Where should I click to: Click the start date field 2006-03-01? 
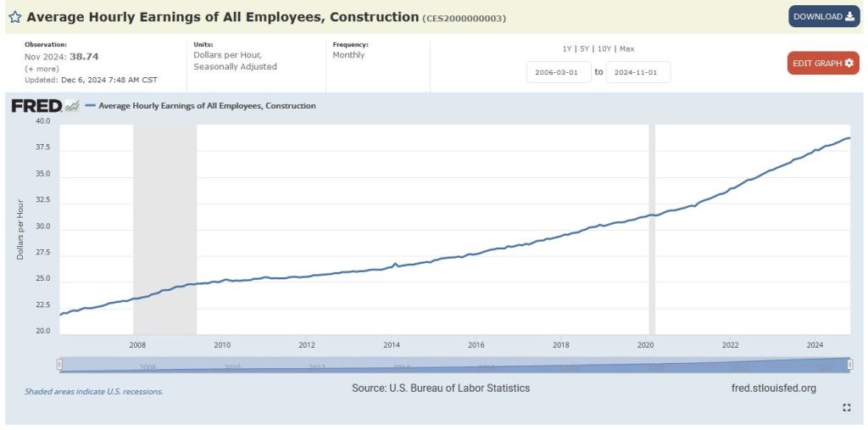pyautogui.click(x=558, y=72)
